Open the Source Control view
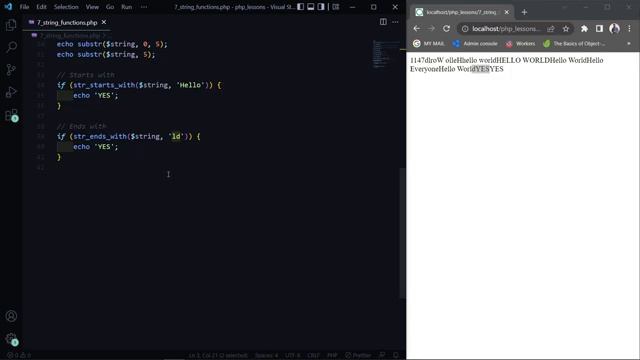This screenshot has width=640, height=360. (x=11, y=70)
